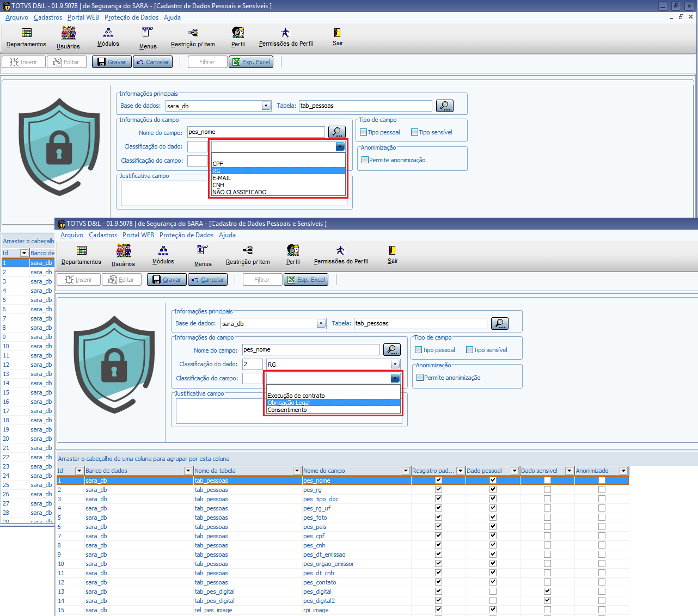Choose Execução de contrato in the dropdown list
This screenshot has width=698, height=616.
[333, 396]
